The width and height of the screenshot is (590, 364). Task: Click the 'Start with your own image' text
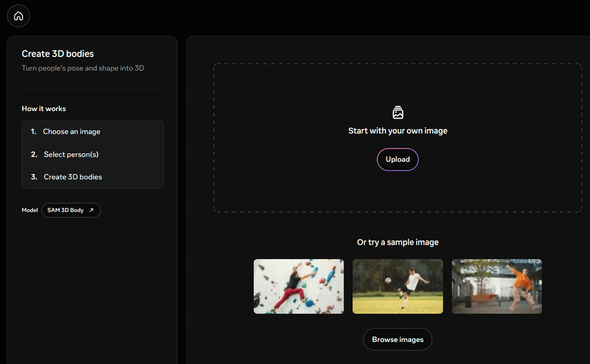coord(397,131)
